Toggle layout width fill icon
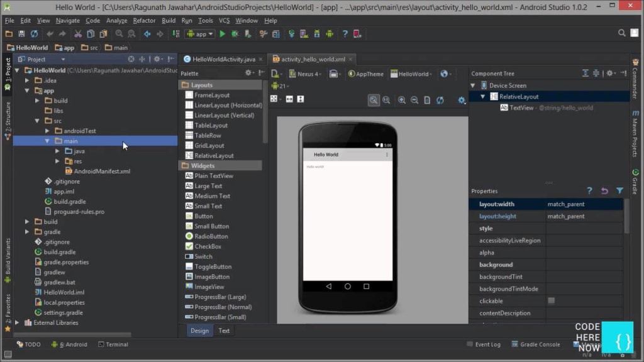644x362 pixels. [289, 99]
